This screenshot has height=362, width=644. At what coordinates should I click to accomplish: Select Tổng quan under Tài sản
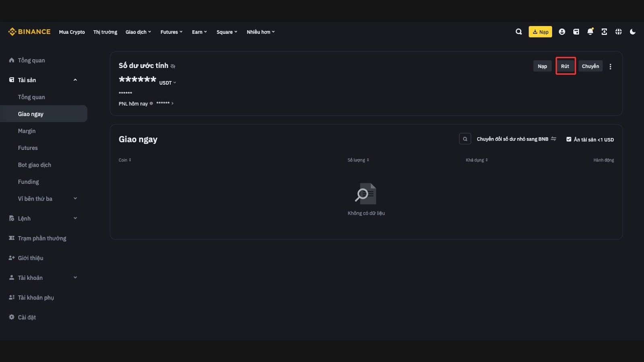click(x=31, y=97)
